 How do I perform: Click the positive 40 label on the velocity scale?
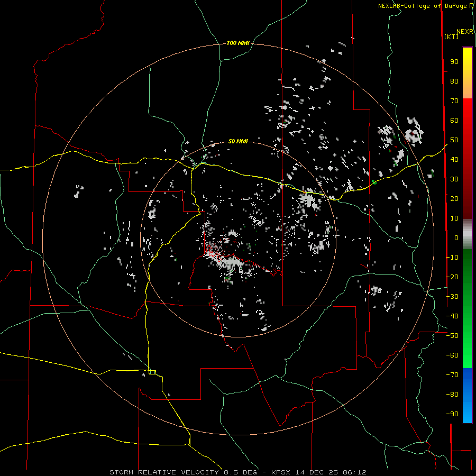coord(454,160)
